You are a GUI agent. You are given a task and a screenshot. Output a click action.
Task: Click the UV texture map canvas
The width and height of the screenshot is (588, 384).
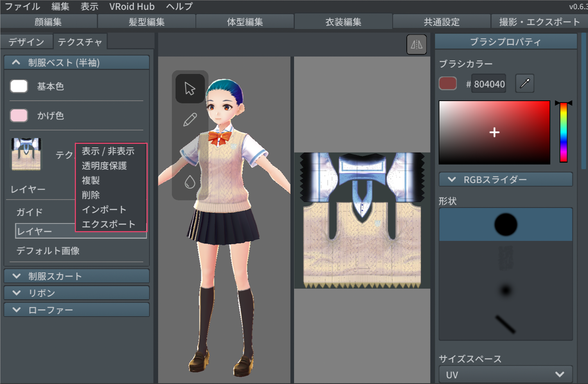point(362,221)
